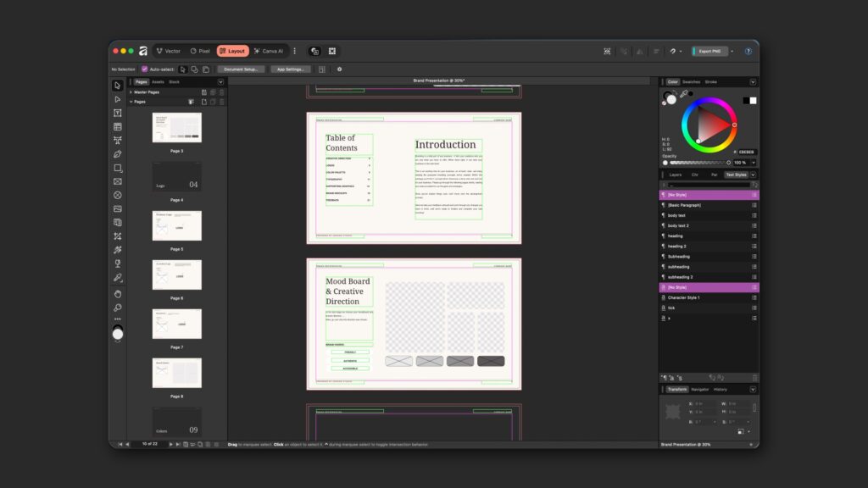Viewport: 868px width, 488px height.
Task: Expand the Master Pages section
Action: point(131,92)
